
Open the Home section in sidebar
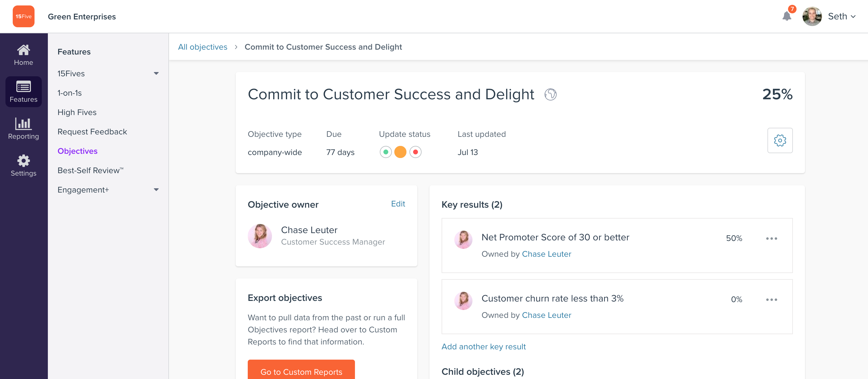coord(23,55)
